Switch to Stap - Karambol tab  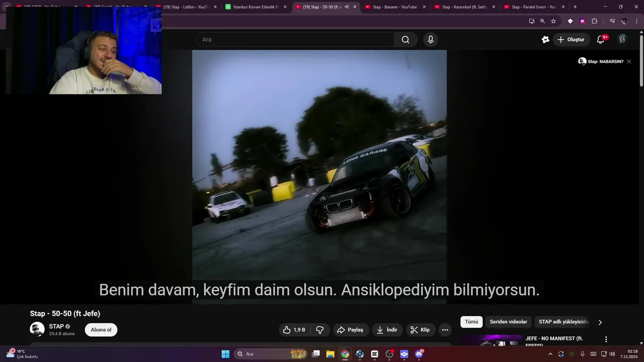point(464,7)
